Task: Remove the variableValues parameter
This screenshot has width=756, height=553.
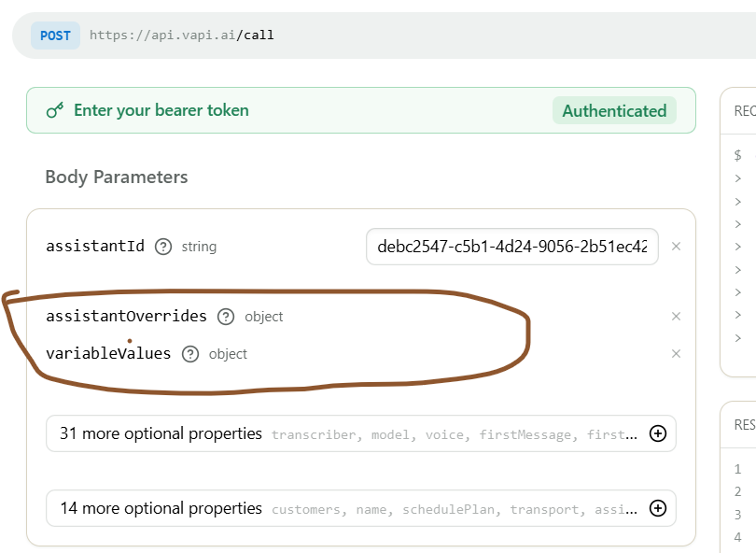Action: pos(676,354)
